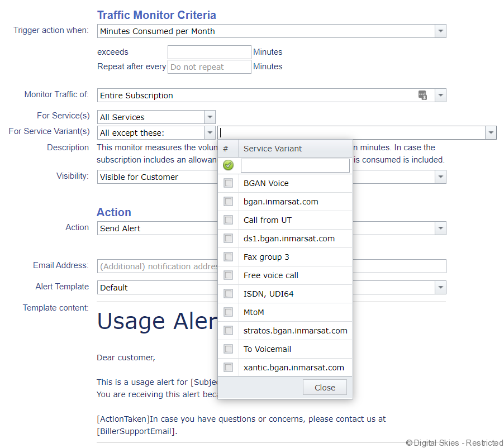The image size is (504, 448).
Task: Enable the MtoM service variant checkbox
Action: (x=228, y=312)
